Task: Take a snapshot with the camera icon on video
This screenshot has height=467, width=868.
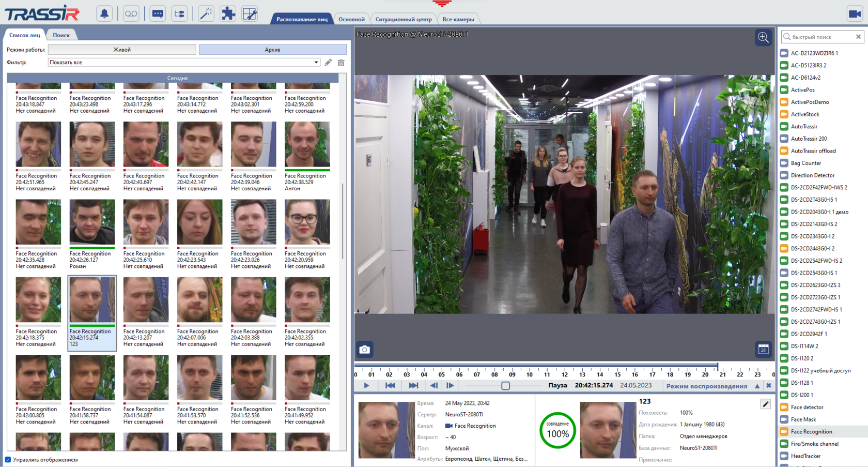Action: pyautogui.click(x=364, y=350)
